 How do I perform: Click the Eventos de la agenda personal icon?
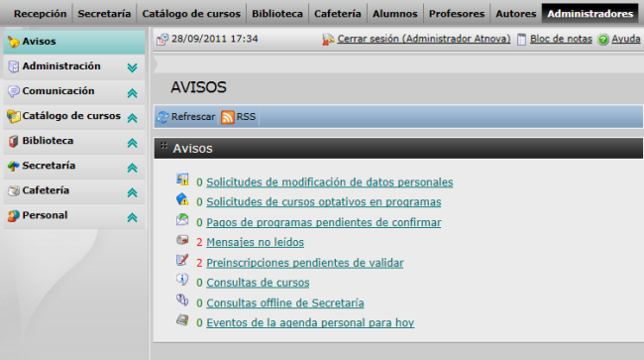[182, 319]
